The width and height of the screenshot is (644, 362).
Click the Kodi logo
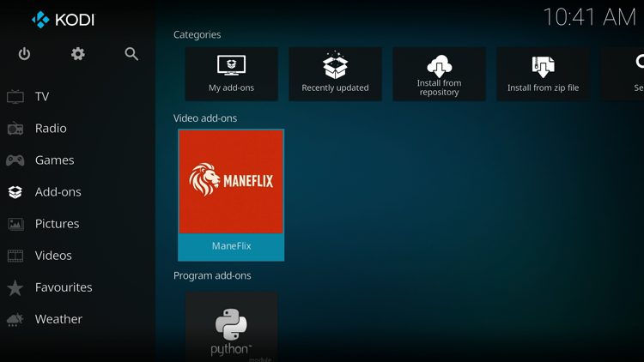[63, 19]
